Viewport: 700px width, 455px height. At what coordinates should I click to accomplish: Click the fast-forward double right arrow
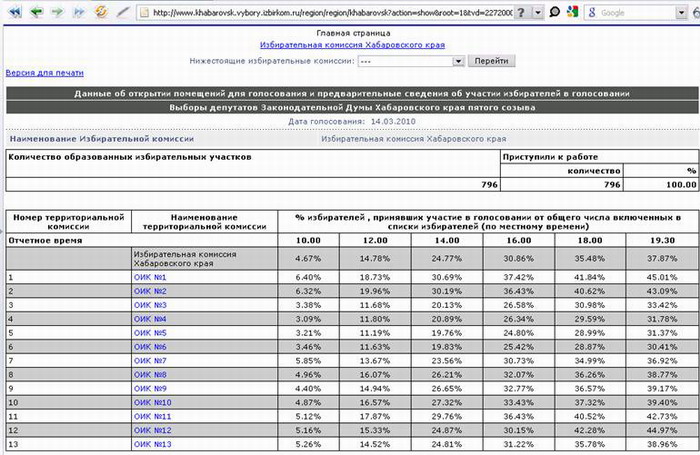[79, 13]
